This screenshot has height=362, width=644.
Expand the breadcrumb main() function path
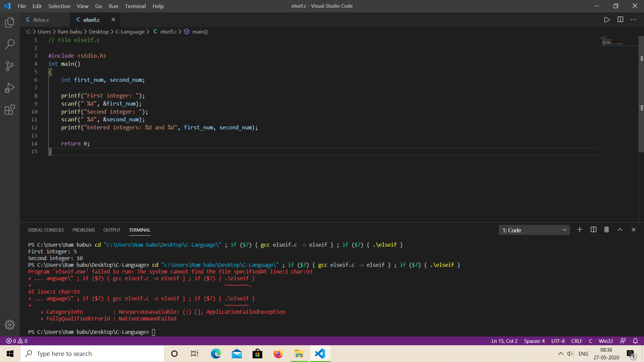[200, 32]
